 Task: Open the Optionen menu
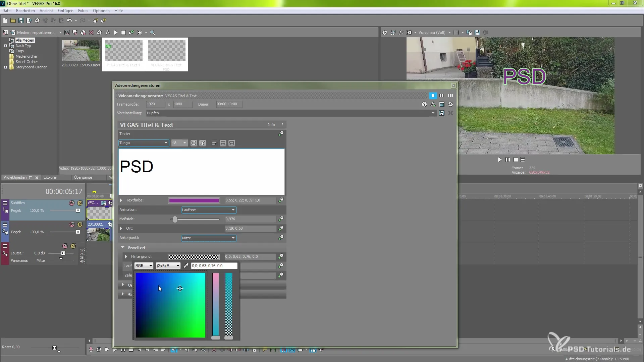pyautogui.click(x=101, y=11)
